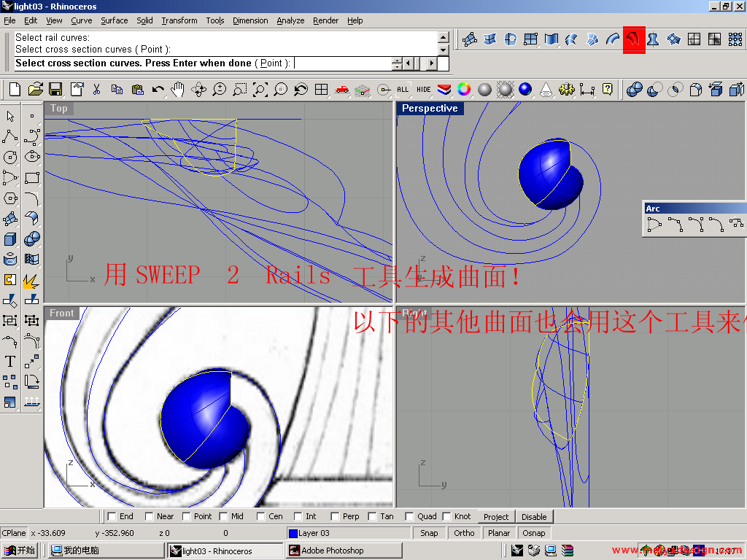This screenshot has width=747, height=560.
Task: Select the Pan hand tool
Action: pyautogui.click(x=178, y=90)
